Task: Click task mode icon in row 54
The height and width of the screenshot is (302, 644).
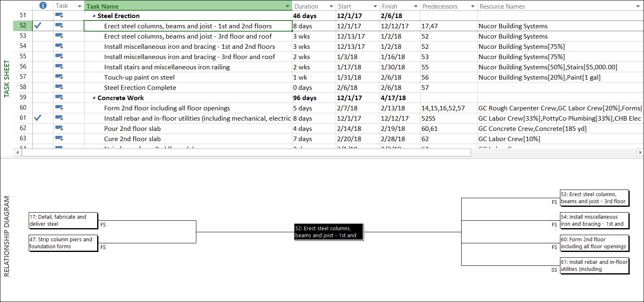Action: click(x=59, y=46)
